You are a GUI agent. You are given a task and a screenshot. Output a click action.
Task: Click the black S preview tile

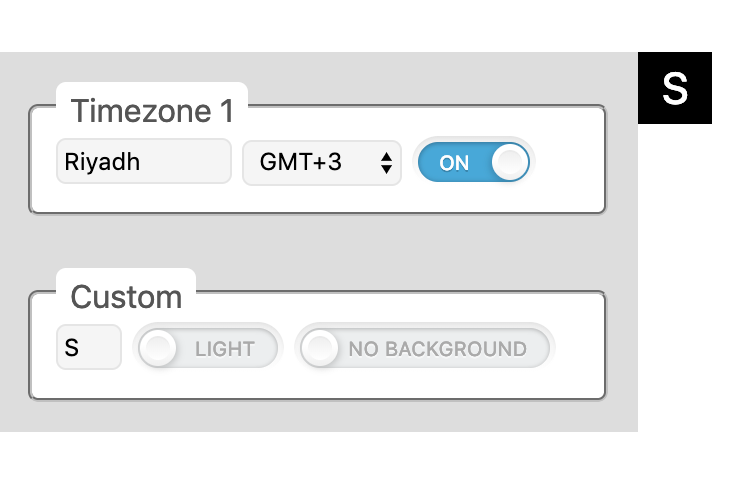pos(675,88)
